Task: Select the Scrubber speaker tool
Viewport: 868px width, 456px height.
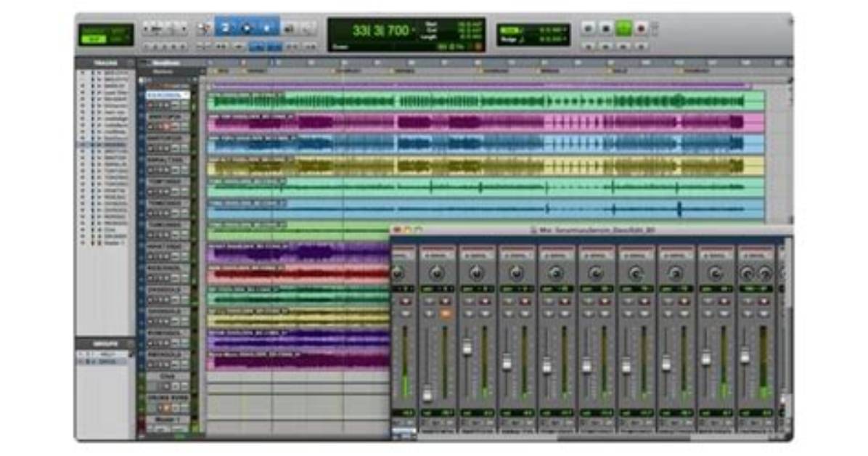Action: pos(288,28)
